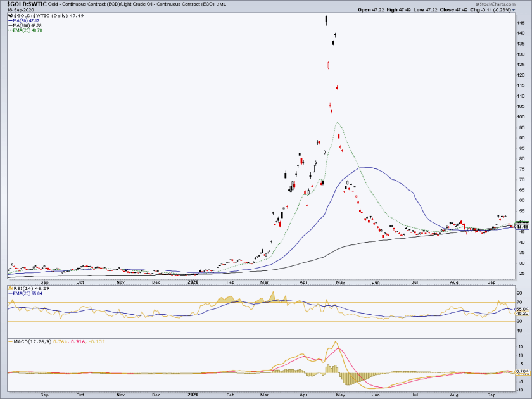Click the 25 price axis label
Viewport: 532px width, 399px height.
pyautogui.click(x=521, y=274)
